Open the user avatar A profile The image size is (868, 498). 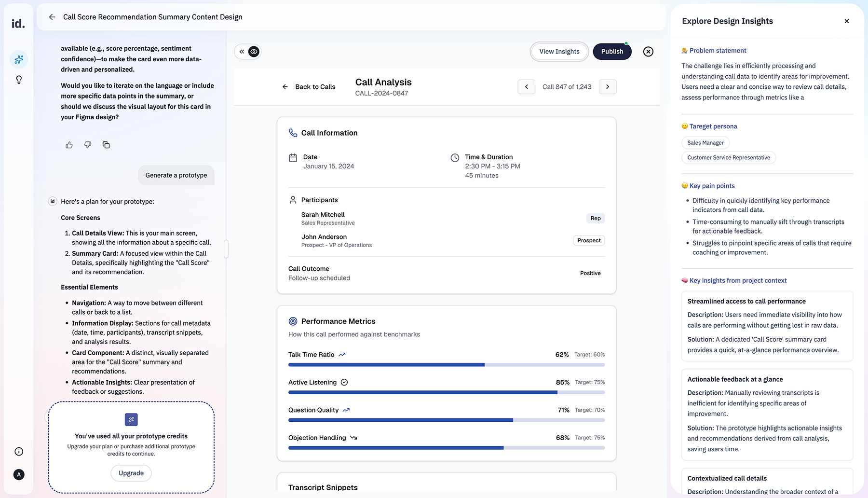[x=19, y=474]
